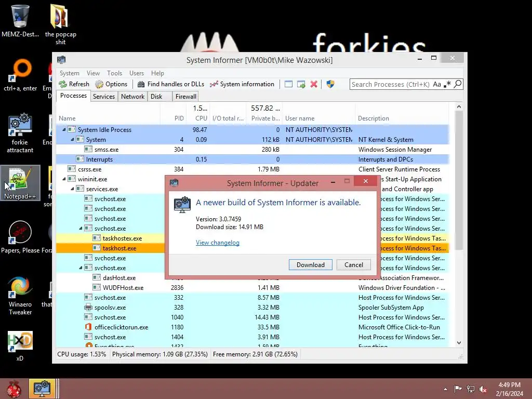This screenshot has width=532, height=399.
Task: Open the Recycle Bin desktop icon
Action: 20,20
